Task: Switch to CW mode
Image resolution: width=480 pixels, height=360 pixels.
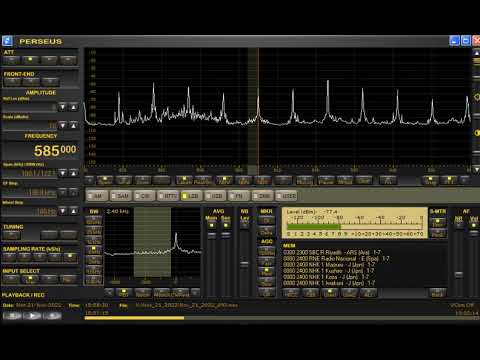Action: coord(144,196)
